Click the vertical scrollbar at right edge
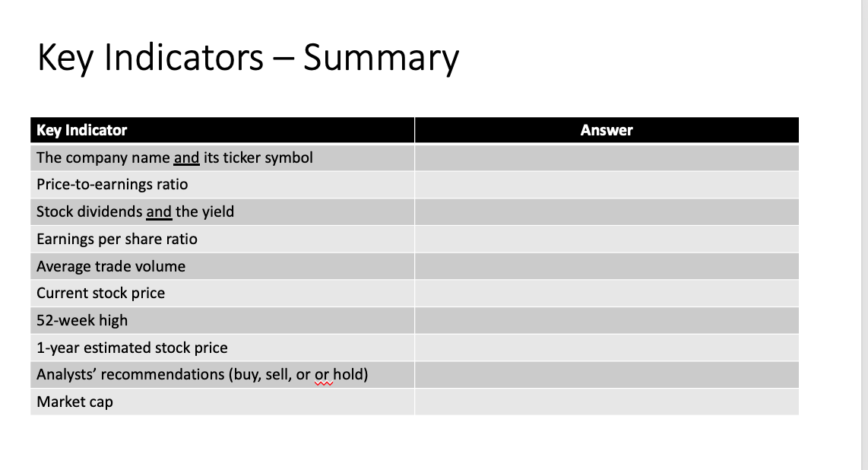 pyautogui.click(x=864, y=235)
